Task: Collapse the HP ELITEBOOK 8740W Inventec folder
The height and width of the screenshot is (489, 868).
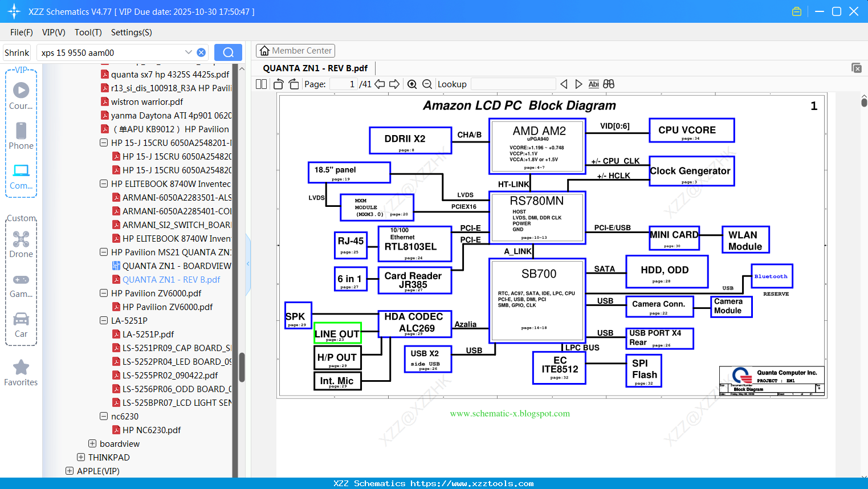Action: (104, 184)
